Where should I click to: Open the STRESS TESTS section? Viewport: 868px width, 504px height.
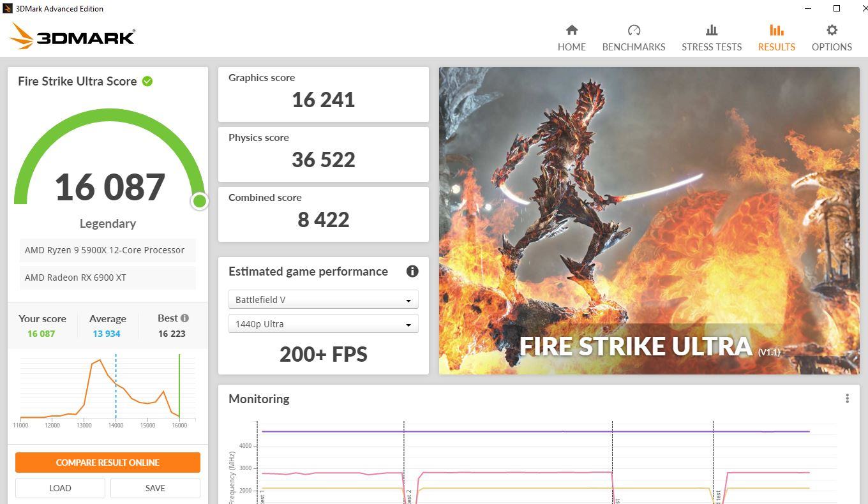[x=712, y=38]
